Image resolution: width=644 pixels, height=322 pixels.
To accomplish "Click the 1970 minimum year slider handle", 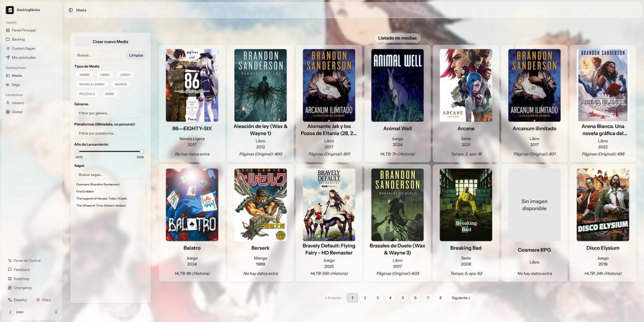I will [77, 151].
